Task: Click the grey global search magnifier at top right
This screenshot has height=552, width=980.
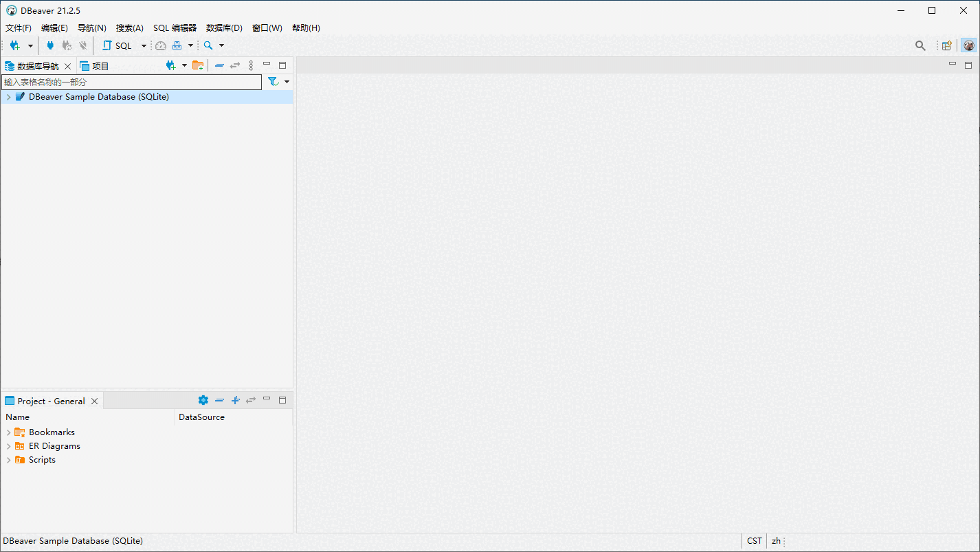Action: coord(920,45)
